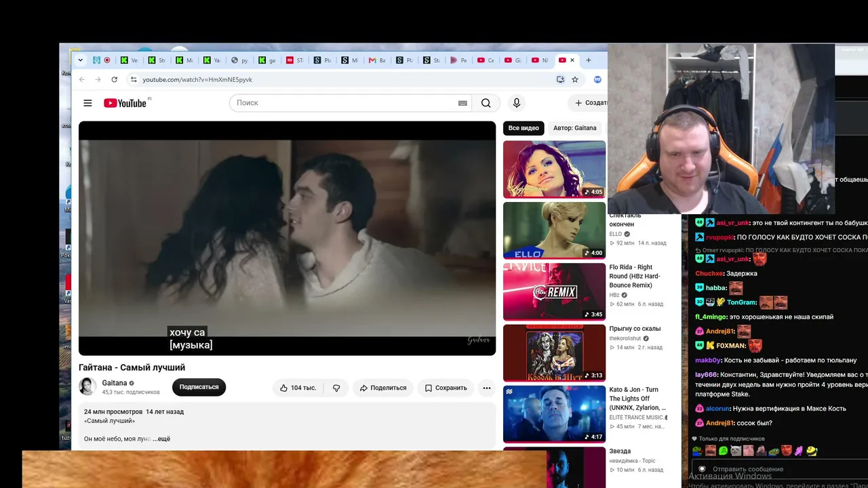The width and height of the screenshot is (868, 488).
Task: Open the on-screen keyboard in search box
Action: [462, 103]
